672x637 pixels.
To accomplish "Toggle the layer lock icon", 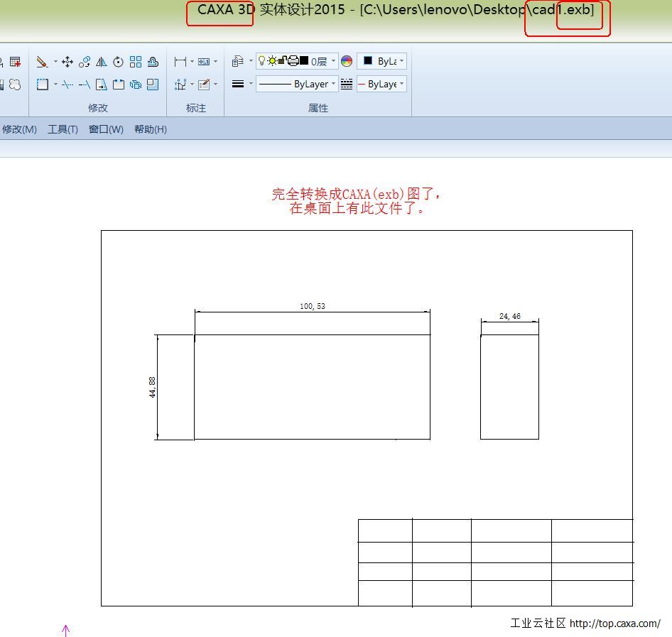I will pos(282,61).
